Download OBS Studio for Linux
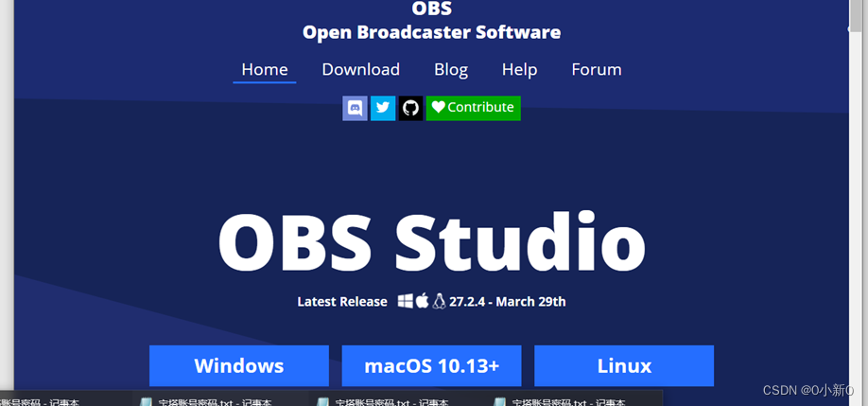Image resolution: width=868 pixels, height=406 pixels. click(x=624, y=365)
